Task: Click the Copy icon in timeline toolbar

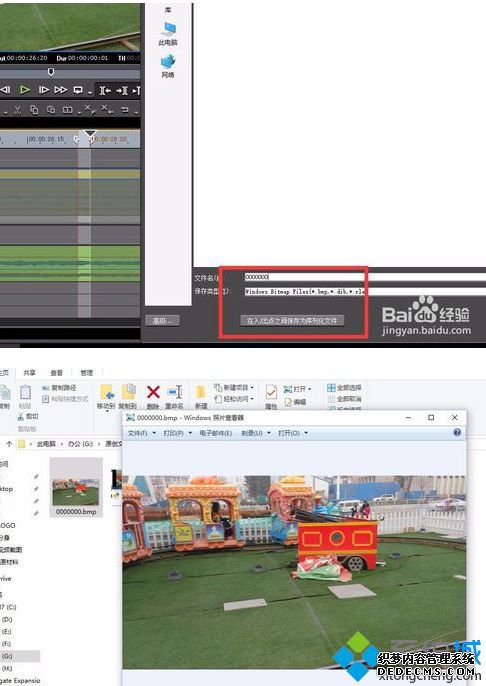Action: pos(34,110)
